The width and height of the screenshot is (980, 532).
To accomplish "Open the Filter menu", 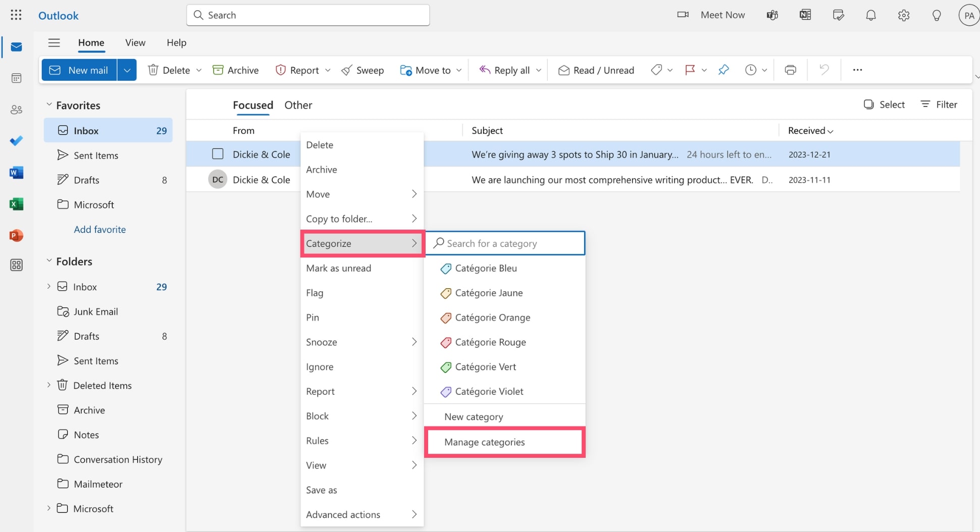I will tap(939, 104).
